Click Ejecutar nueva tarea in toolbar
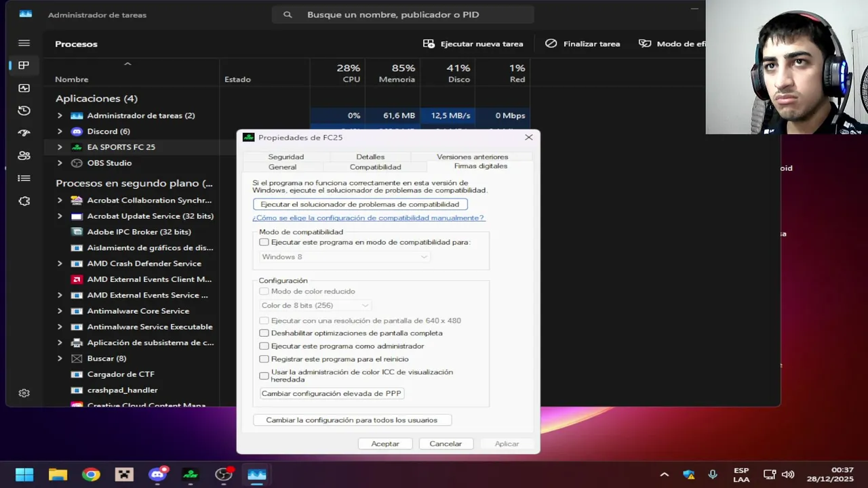 [x=473, y=43]
